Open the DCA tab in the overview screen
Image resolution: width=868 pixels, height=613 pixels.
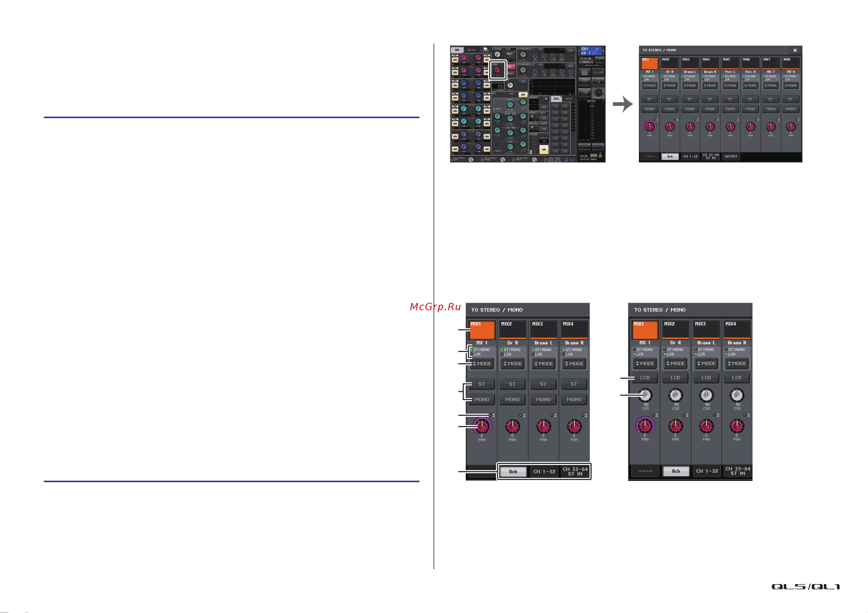(557, 99)
